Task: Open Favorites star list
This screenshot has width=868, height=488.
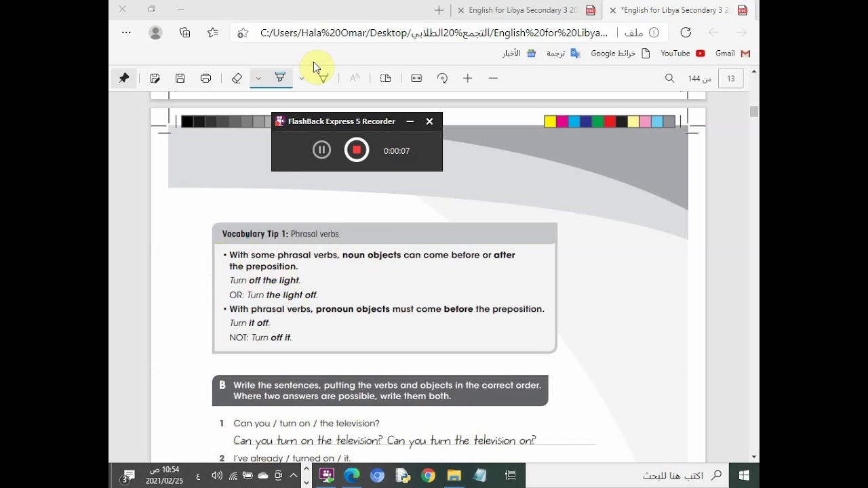Action: click(x=213, y=33)
